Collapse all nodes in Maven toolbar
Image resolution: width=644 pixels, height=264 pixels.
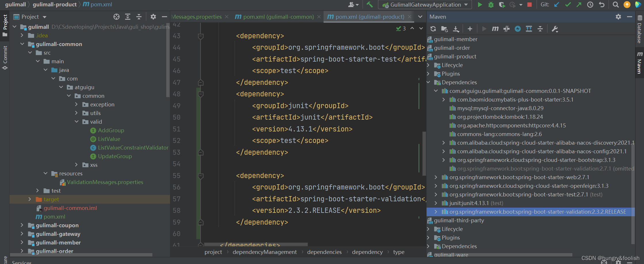click(540, 29)
